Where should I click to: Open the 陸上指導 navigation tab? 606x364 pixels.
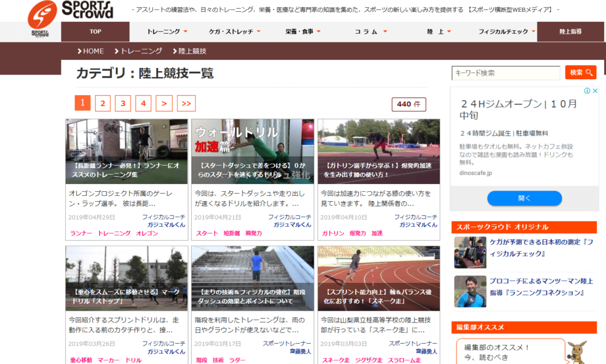[x=570, y=32]
